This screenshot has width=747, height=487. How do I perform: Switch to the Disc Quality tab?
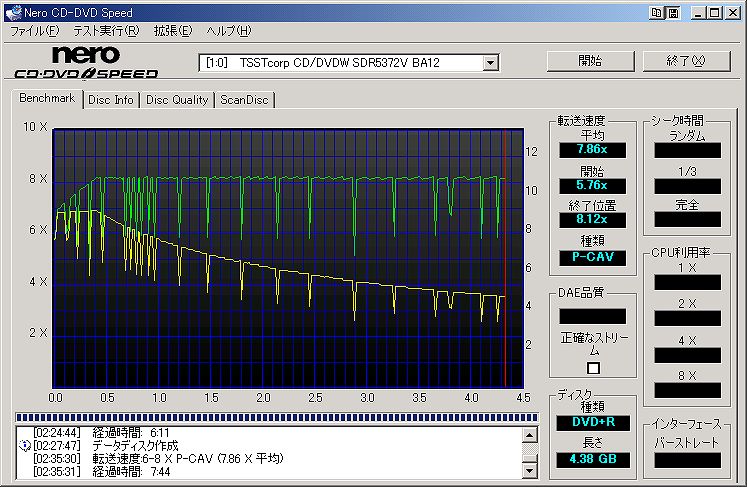(177, 100)
